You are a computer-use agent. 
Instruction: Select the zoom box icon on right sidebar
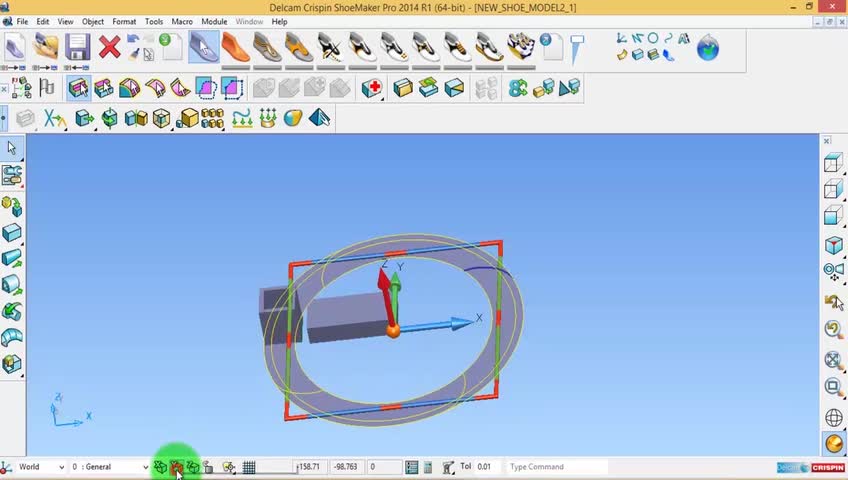tap(833, 386)
